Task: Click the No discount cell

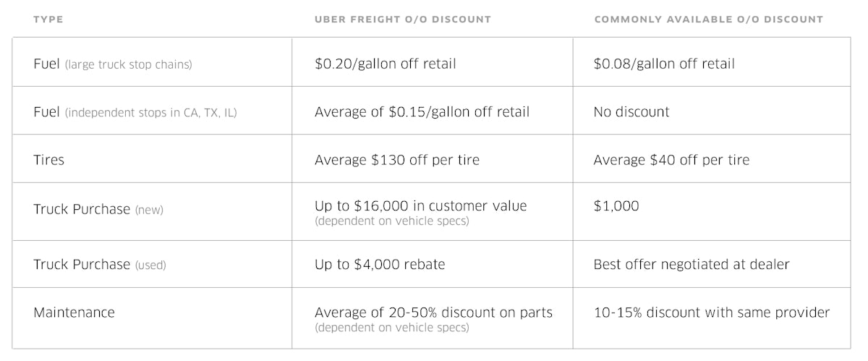Action: pyautogui.click(x=631, y=112)
